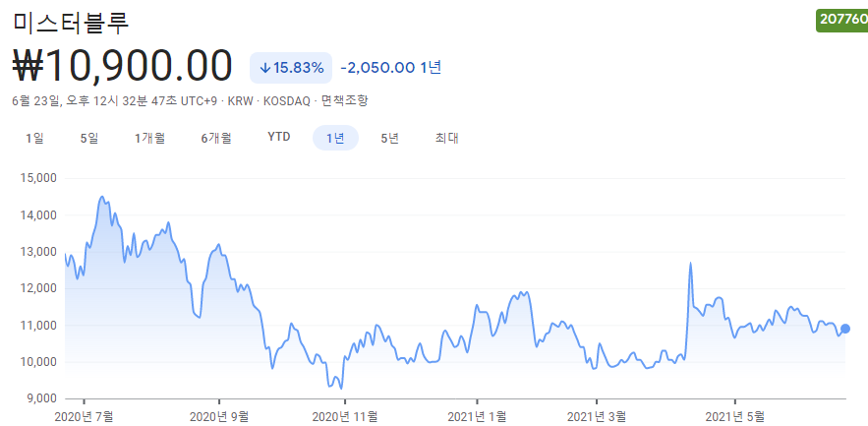Click the 12,000 y-axis label
868x426 pixels.
[38, 288]
